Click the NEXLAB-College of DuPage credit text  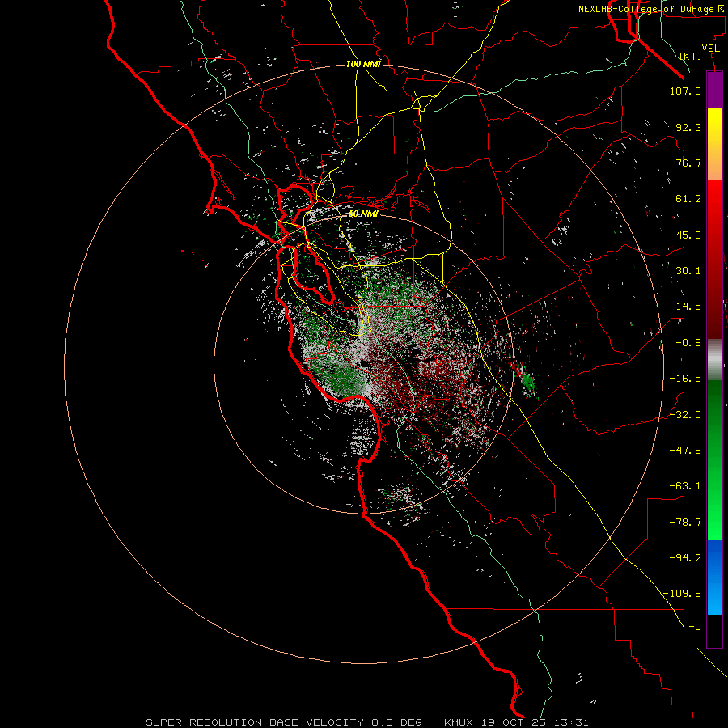pos(652,9)
